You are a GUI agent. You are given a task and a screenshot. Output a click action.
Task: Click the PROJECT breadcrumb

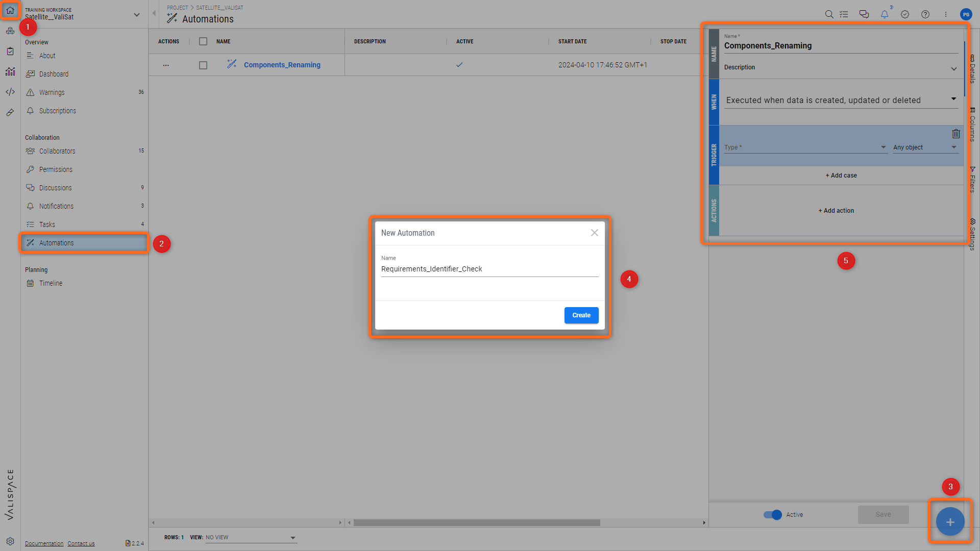178,8
